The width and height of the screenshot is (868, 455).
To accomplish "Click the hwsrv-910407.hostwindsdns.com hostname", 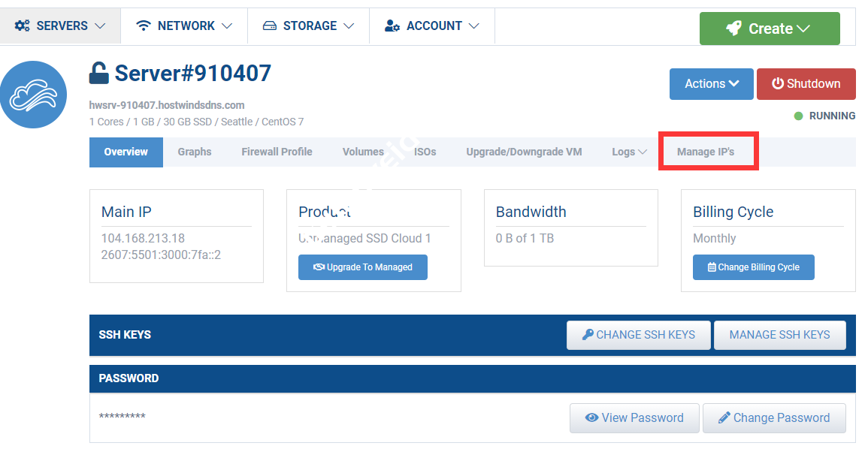I will coord(167,105).
